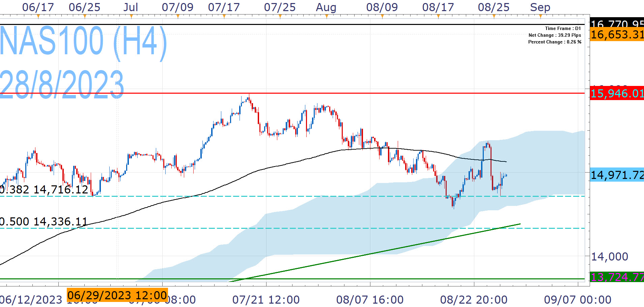Click the orange 16,653.31 price tag
The image size is (644, 307).
click(617, 35)
